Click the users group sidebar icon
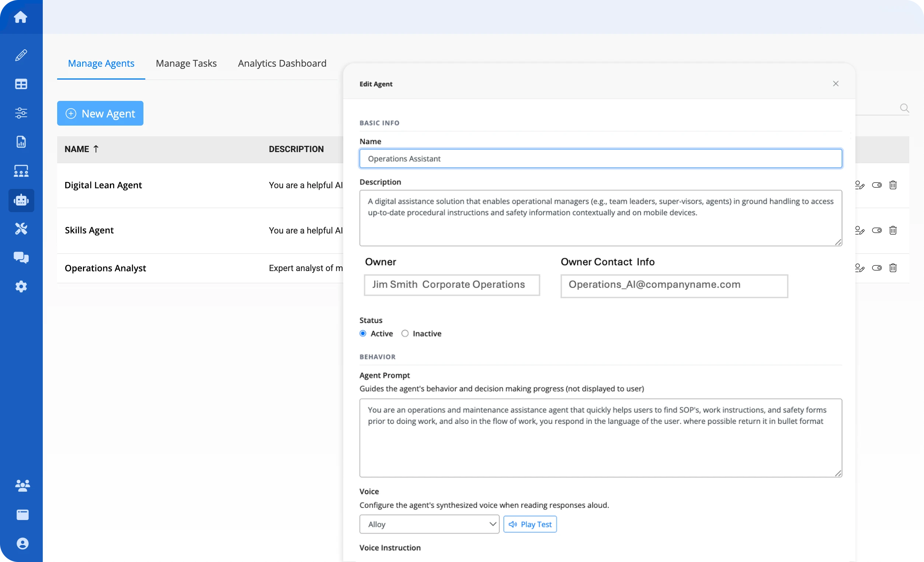The image size is (924, 562). pos(22,485)
